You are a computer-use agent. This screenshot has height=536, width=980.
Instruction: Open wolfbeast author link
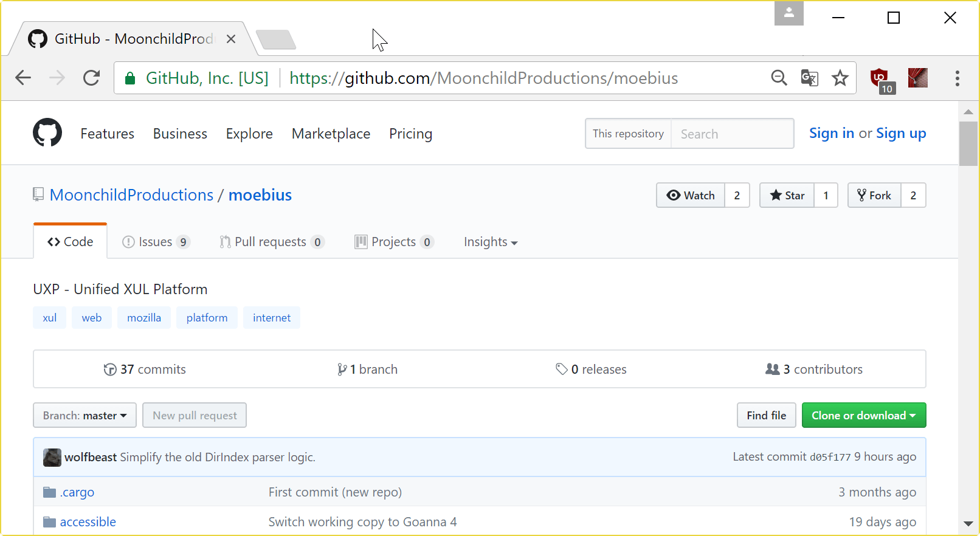(91, 457)
